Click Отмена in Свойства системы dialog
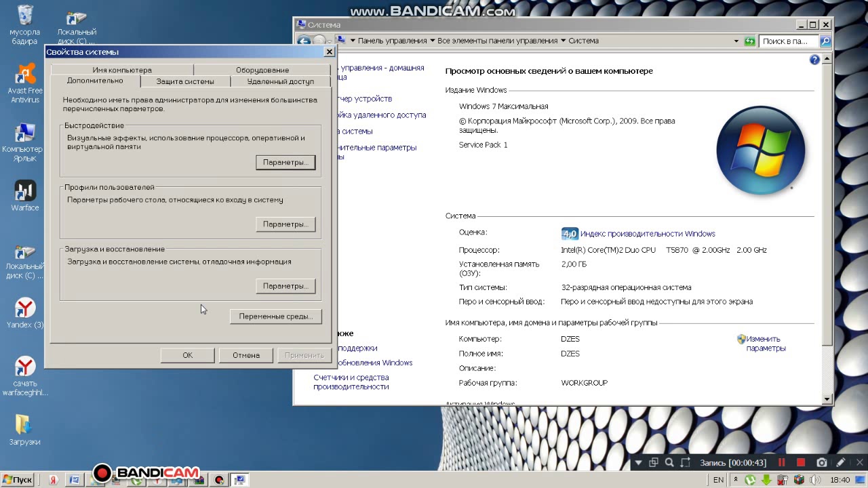Image resolution: width=868 pixels, height=488 pixels. point(246,355)
